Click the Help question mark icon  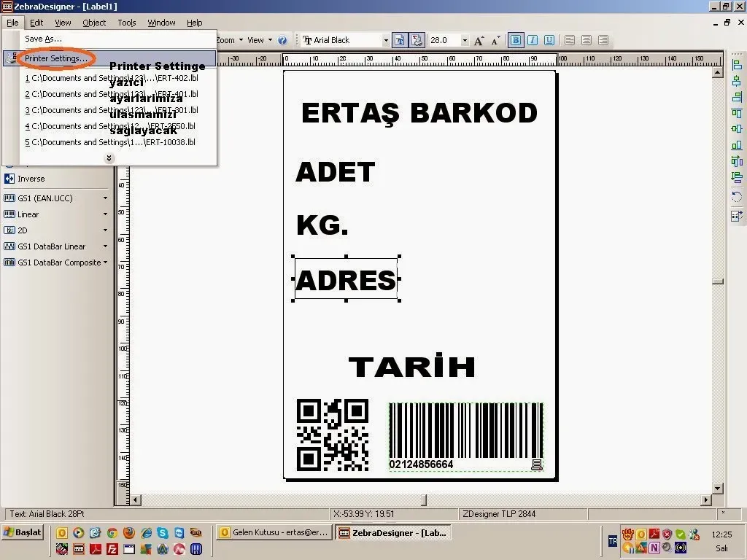(x=282, y=41)
